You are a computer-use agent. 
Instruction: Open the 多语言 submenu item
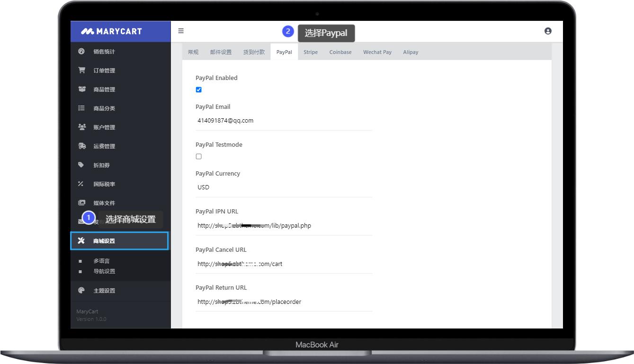[101, 261]
